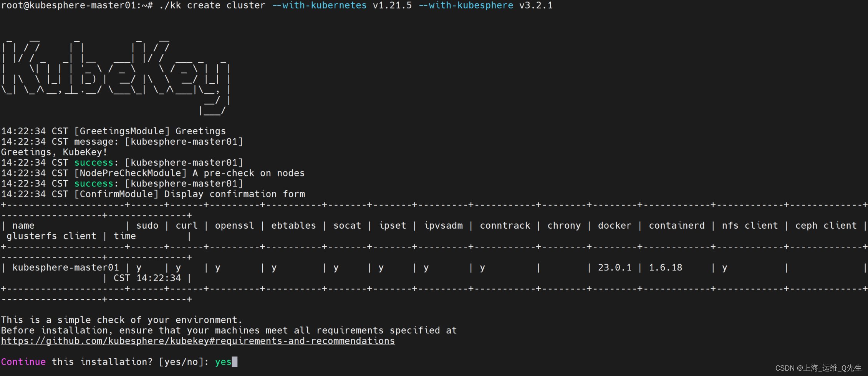Click the 'Before installation, ensure' notice line

click(x=229, y=330)
